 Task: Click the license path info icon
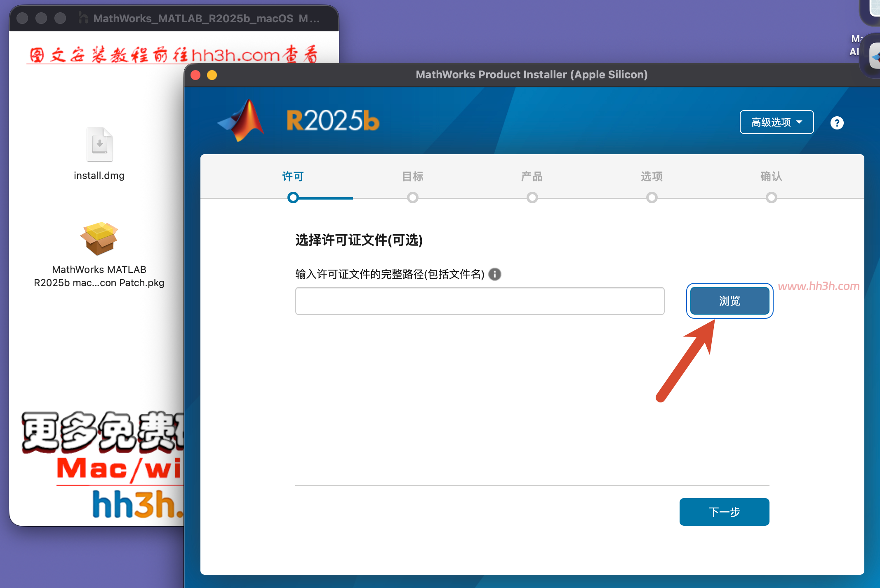click(x=495, y=274)
